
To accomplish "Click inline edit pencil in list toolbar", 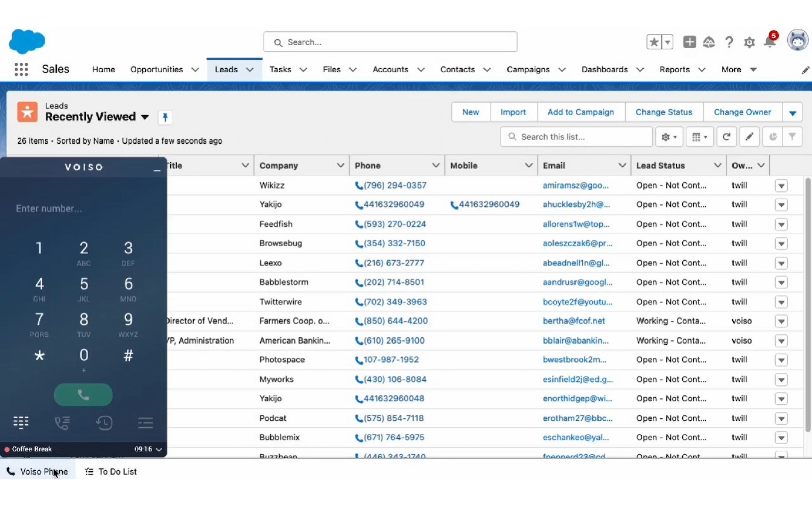I will (x=749, y=137).
